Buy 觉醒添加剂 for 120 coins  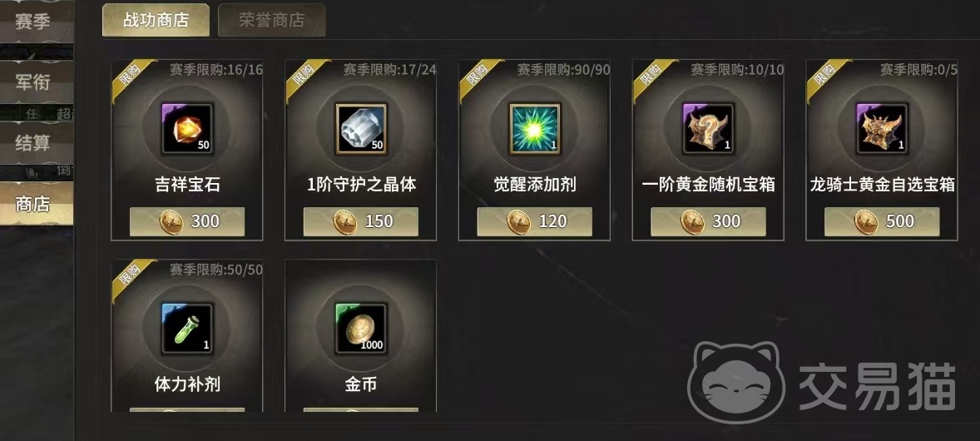[x=534, y=221]
